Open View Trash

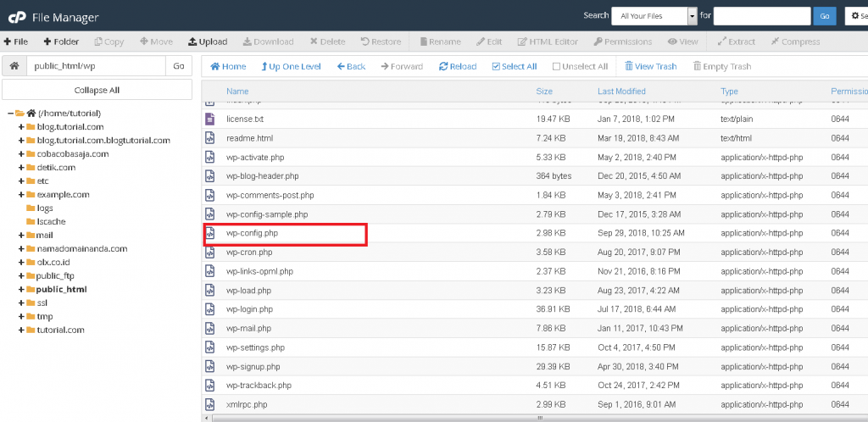(650, 66)
